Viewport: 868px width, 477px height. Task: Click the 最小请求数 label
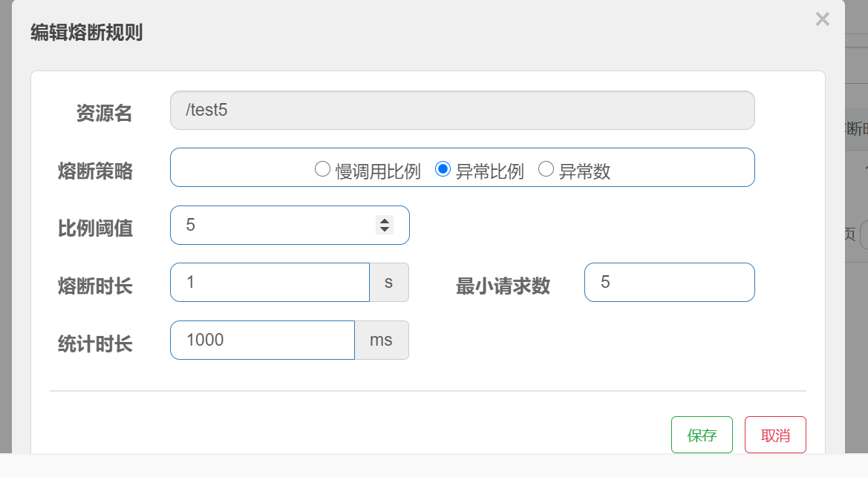503,286
